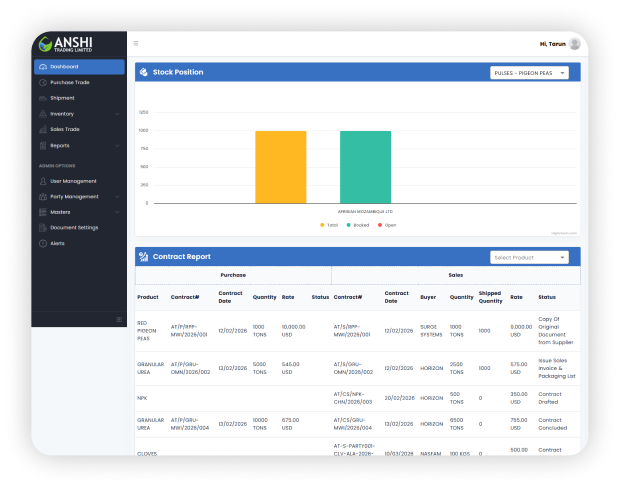Click the orange Total bar
The image size is (620, 487).
[281, 167]
